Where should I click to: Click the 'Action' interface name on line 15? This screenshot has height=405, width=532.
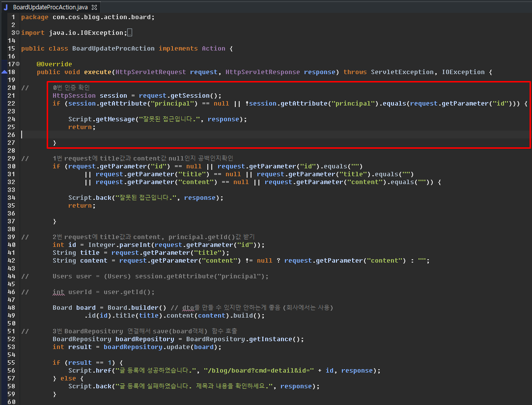point(213,49)
